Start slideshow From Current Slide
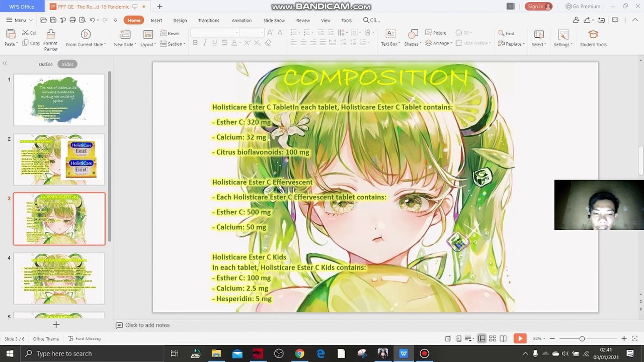 tap(86, 34)
